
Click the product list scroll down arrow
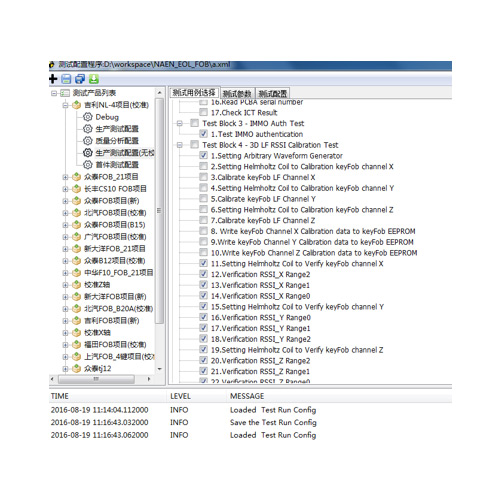(160, 369)
